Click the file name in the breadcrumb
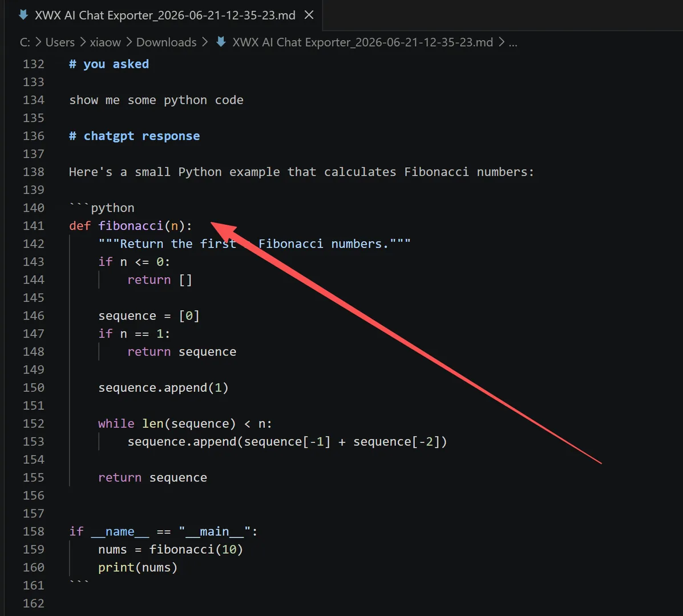Image resolution: width=683 pixels, height=616 pixels. click(x=362, y=42)
